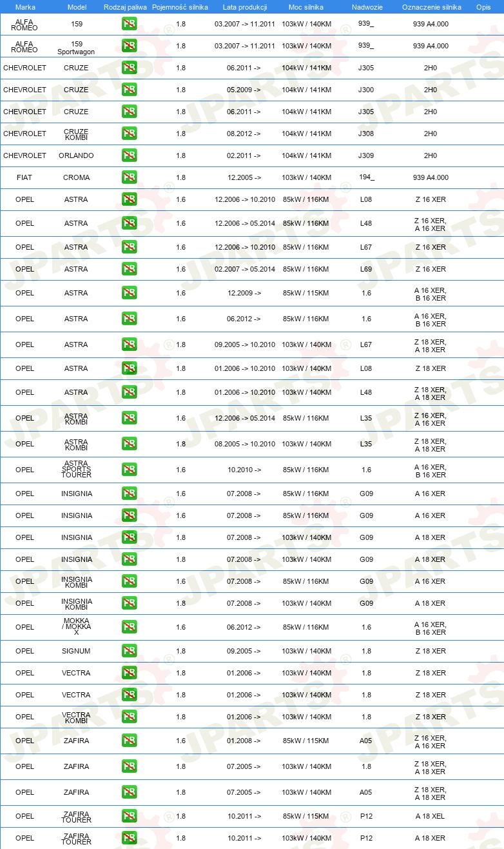Click the Lata produkcji column header
Screen dimensions: 504x849
point(245,7)
